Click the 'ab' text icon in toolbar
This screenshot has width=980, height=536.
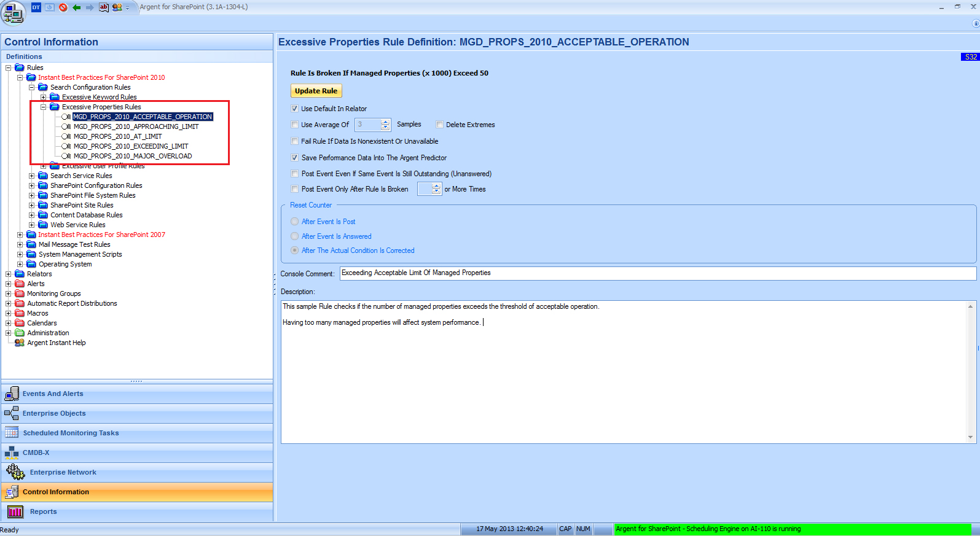(x=104, y=7)
